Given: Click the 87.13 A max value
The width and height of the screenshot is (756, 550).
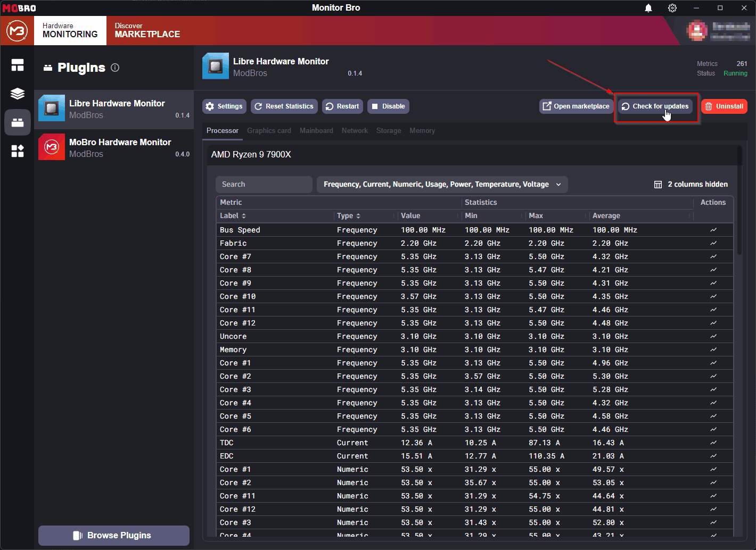Looking at the screenshot, I should pyautogui.click(x=544, y=443).
